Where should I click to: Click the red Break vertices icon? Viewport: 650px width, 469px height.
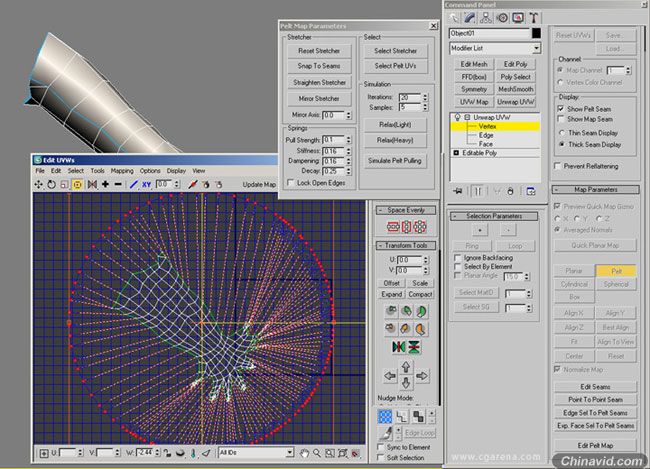(x=192, y=185)
